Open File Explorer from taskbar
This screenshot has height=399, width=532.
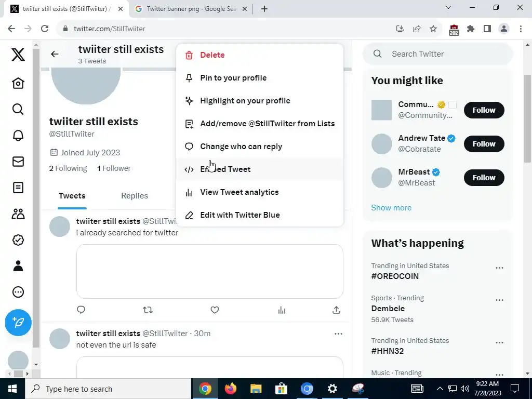(256, 389)
